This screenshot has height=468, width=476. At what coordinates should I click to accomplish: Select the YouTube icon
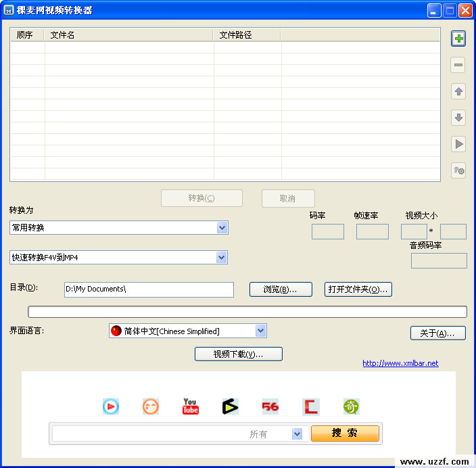pyautogui.click(x=191, y=406)
